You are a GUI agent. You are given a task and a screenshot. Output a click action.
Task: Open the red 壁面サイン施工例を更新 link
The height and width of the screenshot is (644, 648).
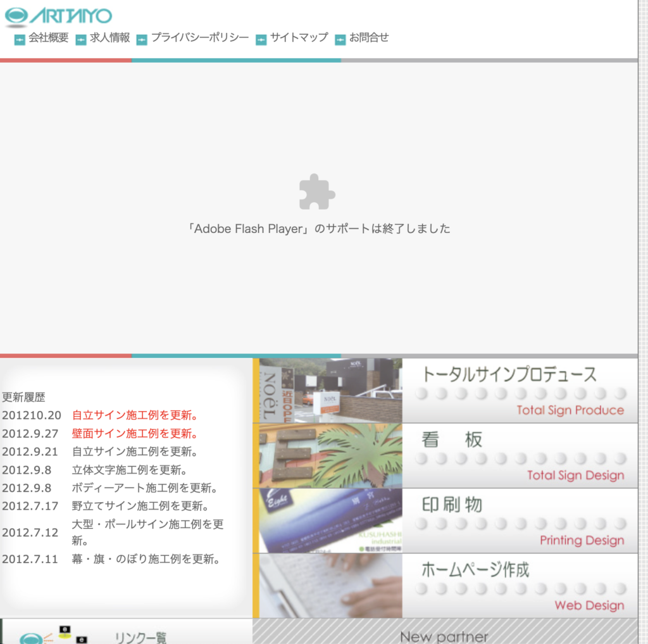tap(135, 434)
